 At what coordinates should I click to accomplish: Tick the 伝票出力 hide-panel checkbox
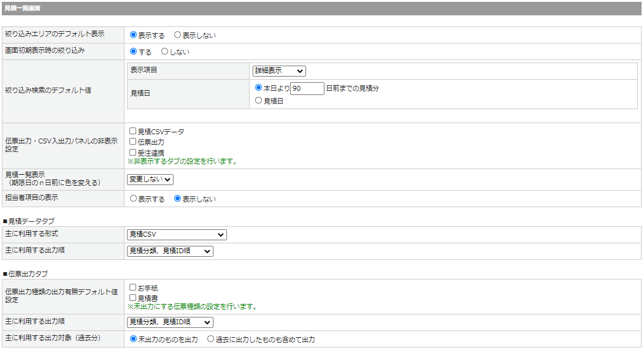click(x=132, y=142)
